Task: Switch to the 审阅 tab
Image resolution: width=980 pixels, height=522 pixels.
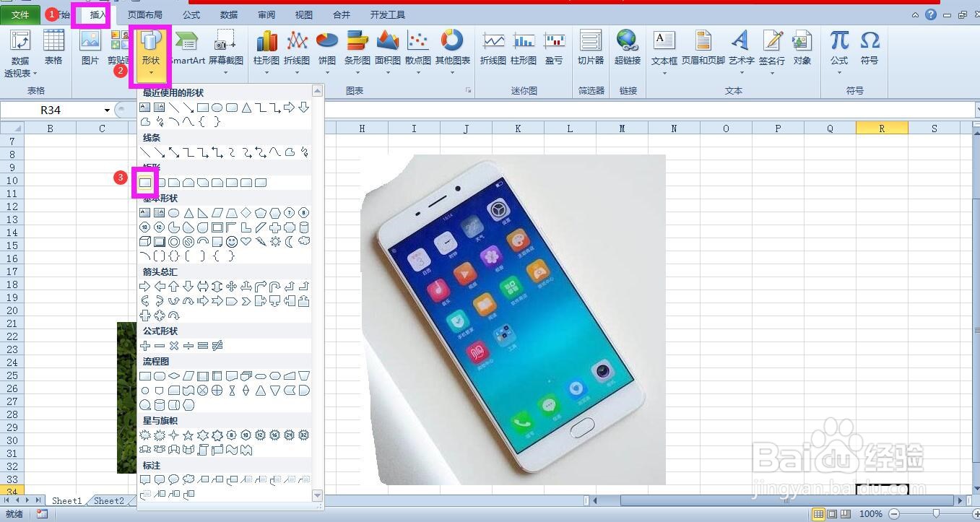Action: [x=266, y=14]
